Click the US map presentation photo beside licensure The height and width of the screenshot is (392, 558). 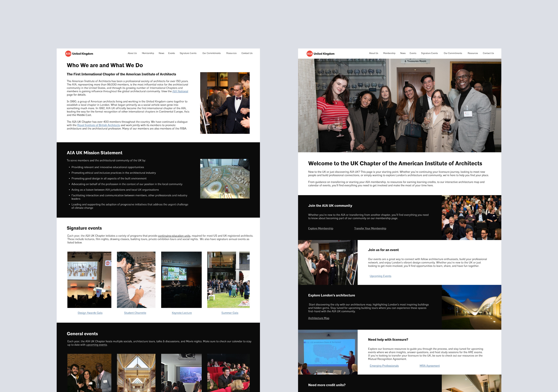(328, 352)
